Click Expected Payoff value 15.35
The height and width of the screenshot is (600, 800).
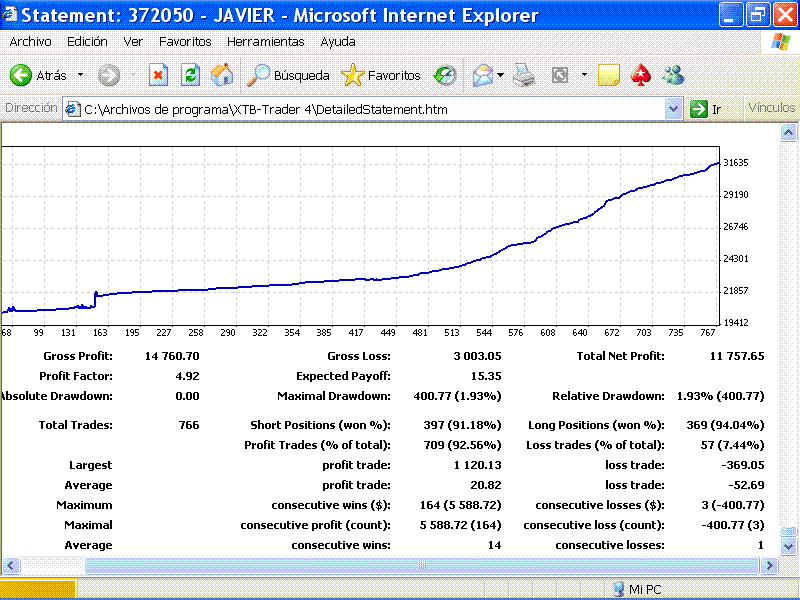pyautogui.click(x=486, y=376)
